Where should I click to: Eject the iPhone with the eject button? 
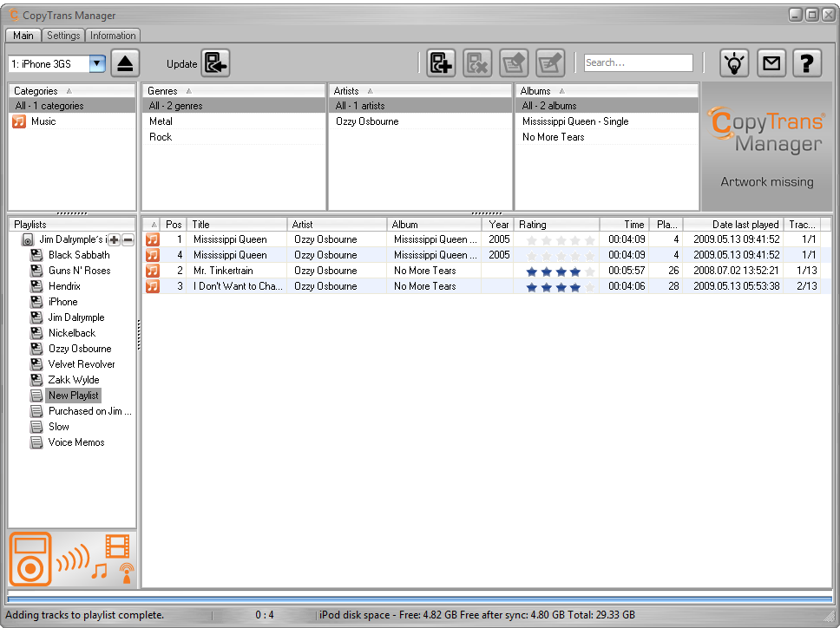[125, 63]
